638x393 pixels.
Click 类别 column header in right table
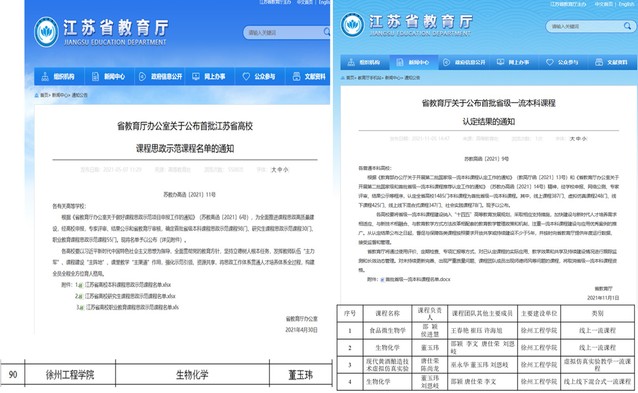click(597, 313)
